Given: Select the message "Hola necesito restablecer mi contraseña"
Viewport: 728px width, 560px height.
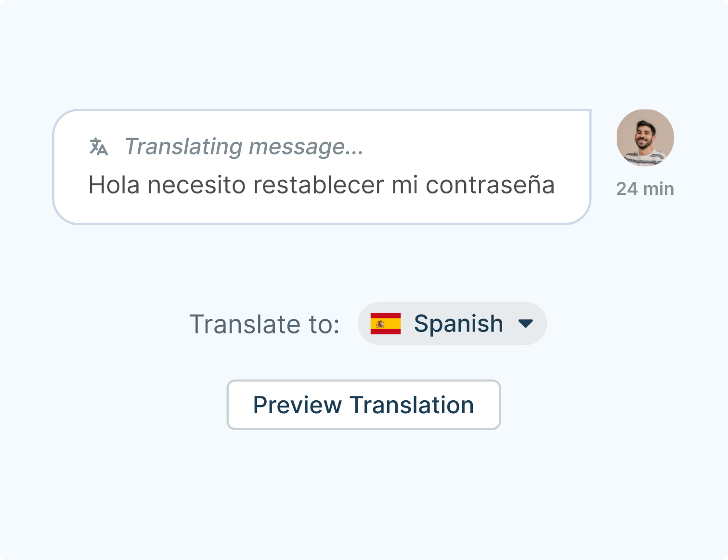Looking at the screenshot, I should [321, 185].
